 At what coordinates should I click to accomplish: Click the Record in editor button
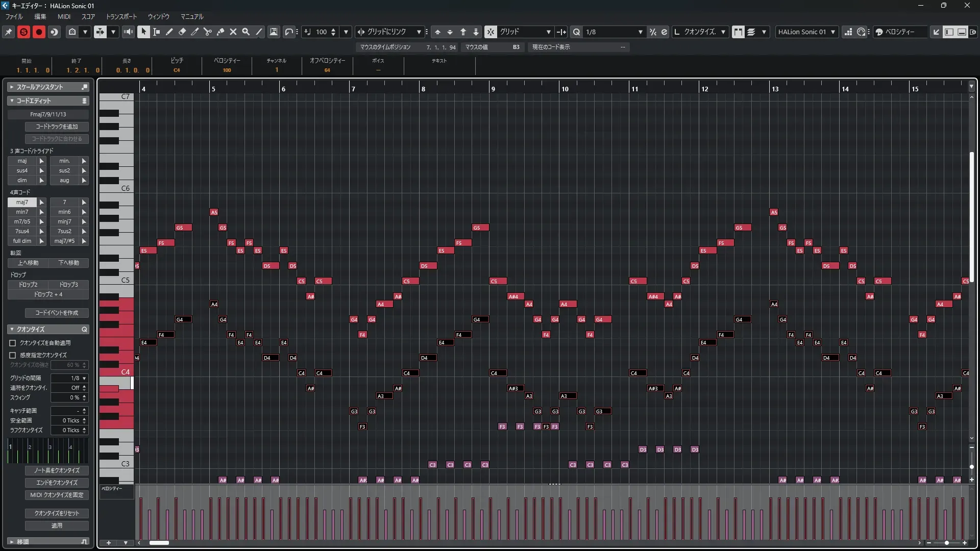pyautogui.click(x=39, y=32)
